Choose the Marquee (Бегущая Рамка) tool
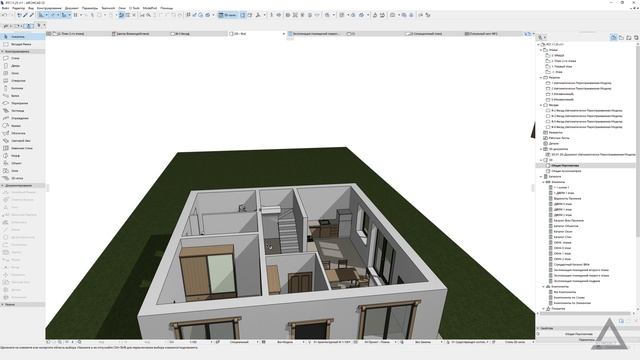 (20, 44)
